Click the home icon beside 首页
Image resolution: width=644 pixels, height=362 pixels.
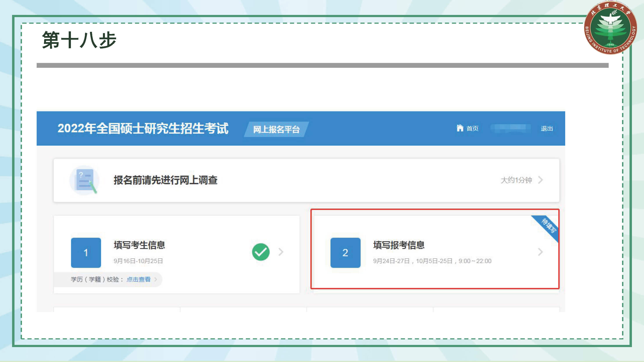pos(460,128)
